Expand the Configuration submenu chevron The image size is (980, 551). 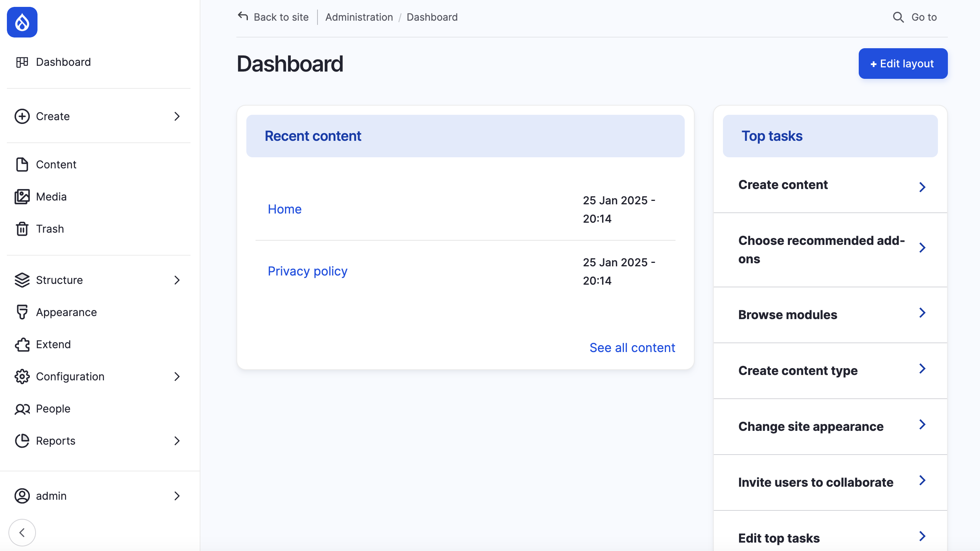click(x=177, y=377)
